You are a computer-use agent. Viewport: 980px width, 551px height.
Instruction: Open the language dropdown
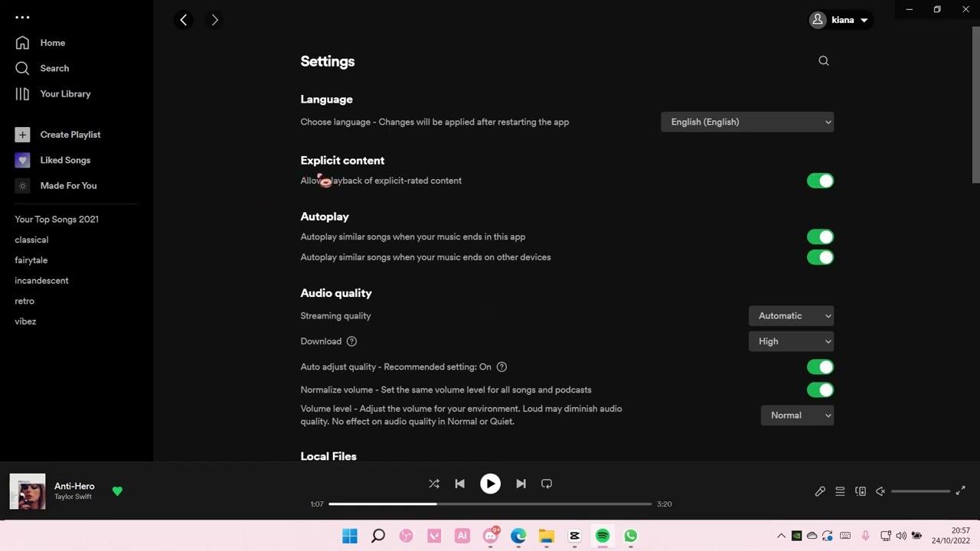point(747,122)
